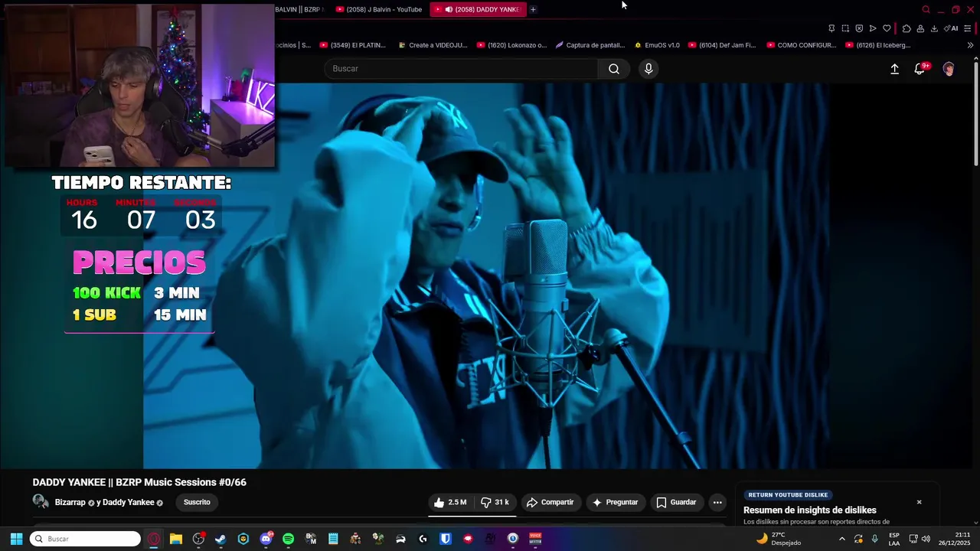Open YouTube notifications bell
The height and width of the screenshot is (551, 980).
[x=920, y=69]
